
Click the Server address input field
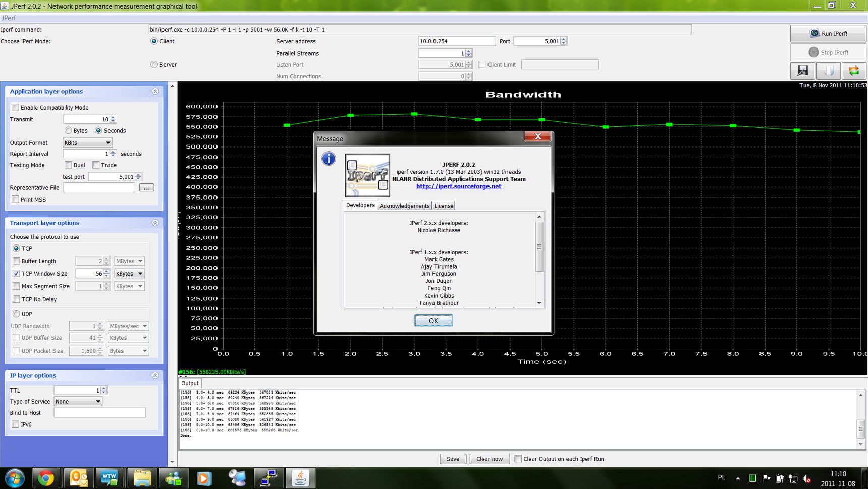tap(457, 41)
